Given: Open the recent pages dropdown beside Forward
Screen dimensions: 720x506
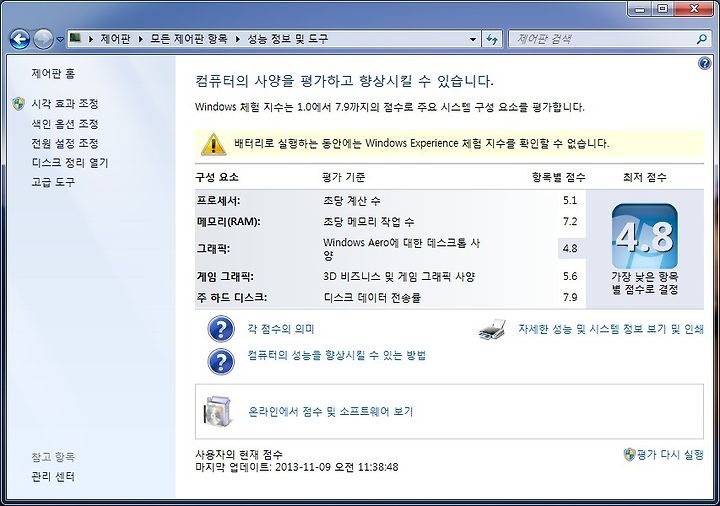Looking at the screenshot, I should (x=60, y=39).
